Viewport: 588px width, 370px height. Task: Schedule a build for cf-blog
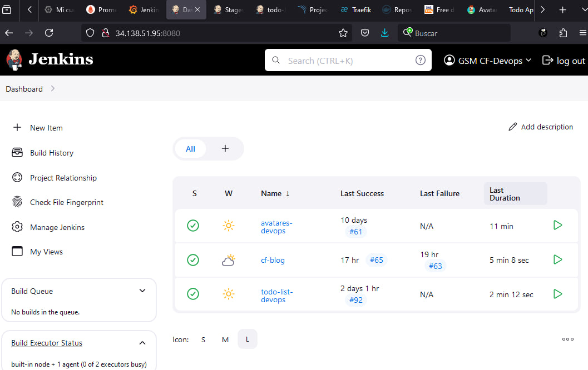tap(557, 259)
